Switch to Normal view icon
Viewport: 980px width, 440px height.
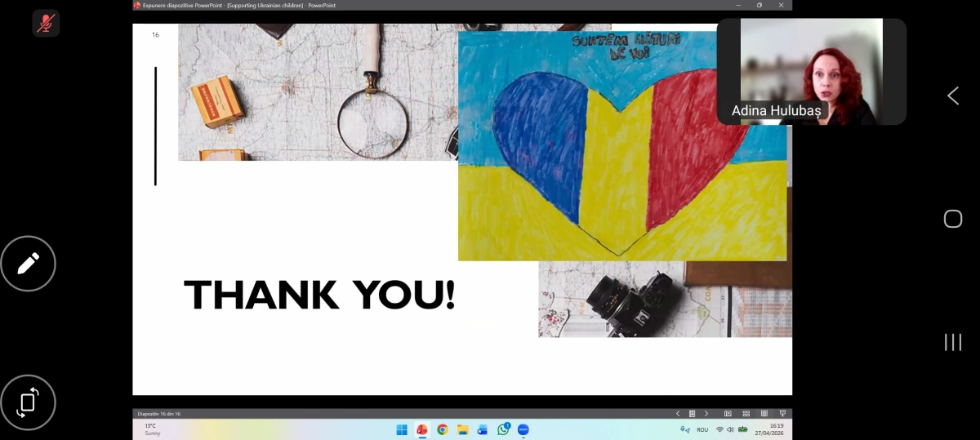[x=728, y=414]
